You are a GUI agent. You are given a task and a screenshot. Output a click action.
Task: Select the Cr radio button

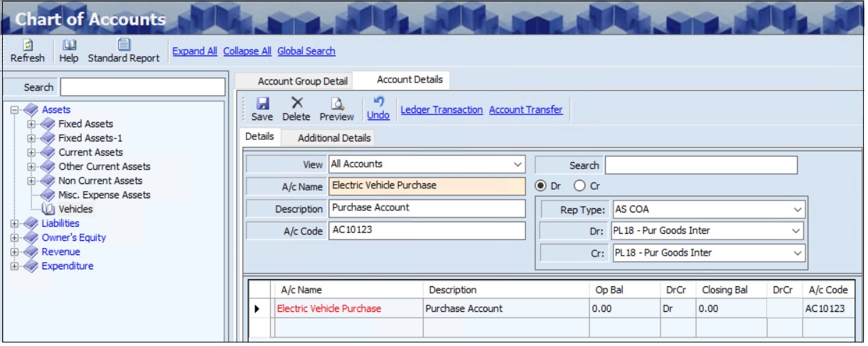click(x=579, y=185)
